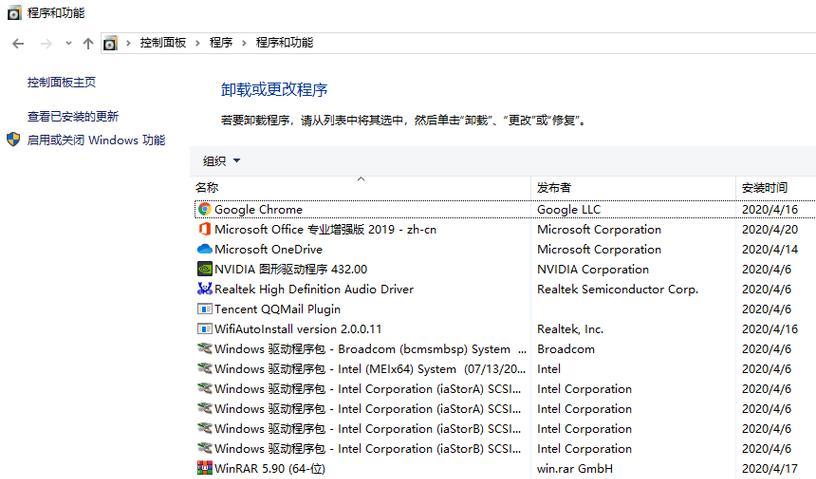Click the WinRAR 5.90 program icon
The width and height of the screenshot is (816, 479).
click(205, 468)
